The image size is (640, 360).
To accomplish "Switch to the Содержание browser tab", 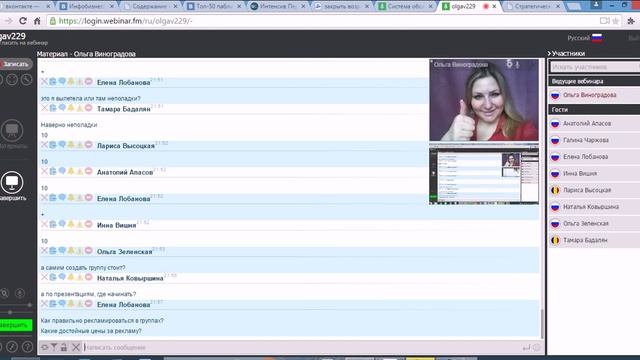I will point(150,7).
